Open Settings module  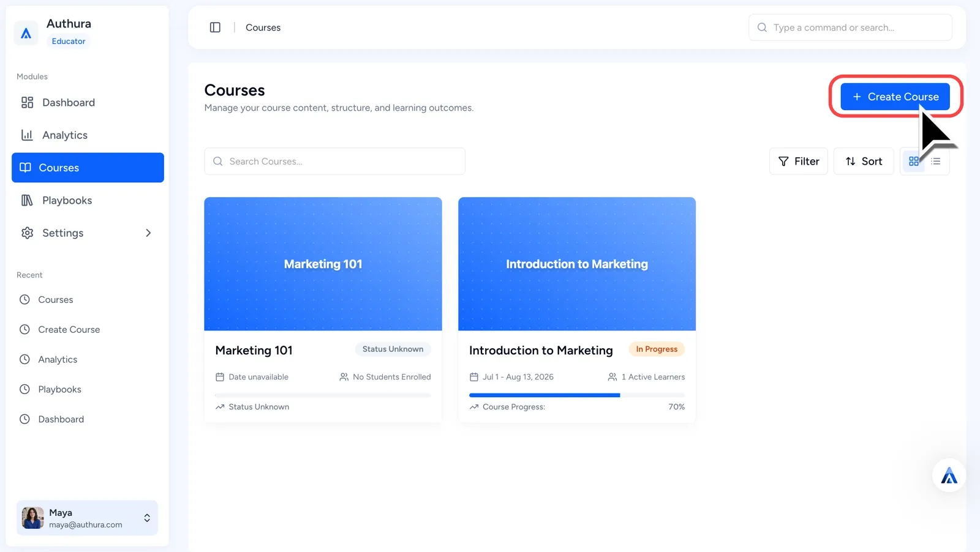click(88, 233)
